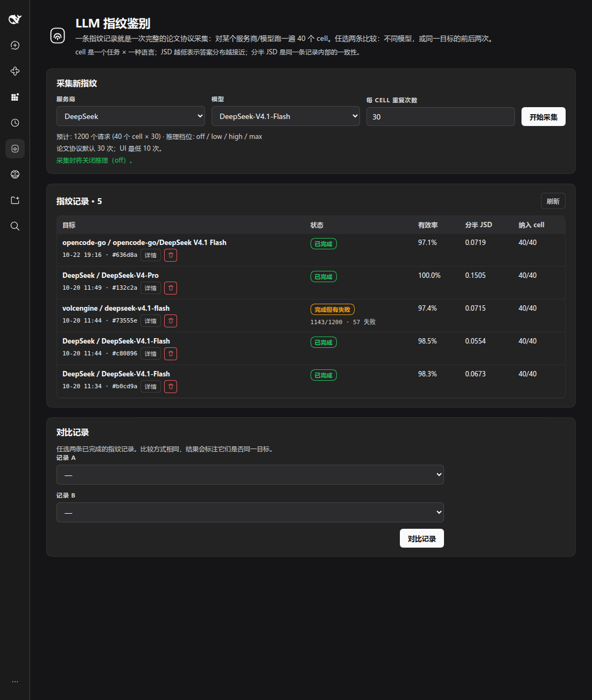Viewport: 592px width, 700px height.
Task: Click the 有效率 column header
Action: (428, 225)
